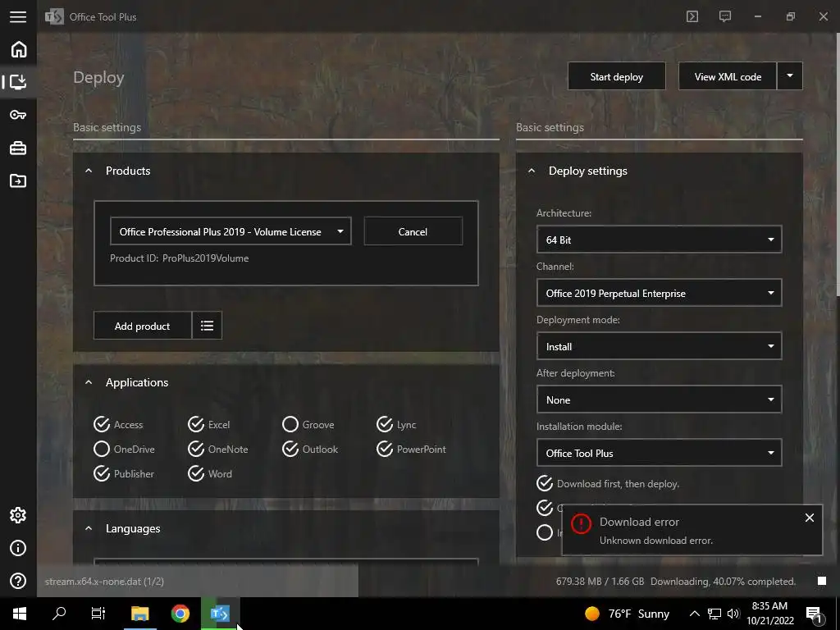This screenshot has height=630, width=840.
Task: Collapse the Applications section
Action: click(89, 382)
